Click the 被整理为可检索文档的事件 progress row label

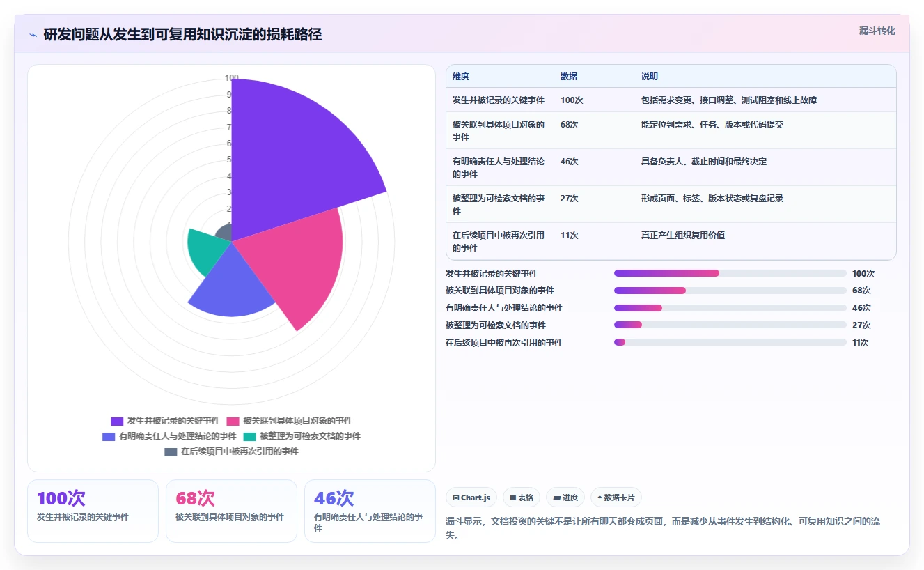coord(496,325)
